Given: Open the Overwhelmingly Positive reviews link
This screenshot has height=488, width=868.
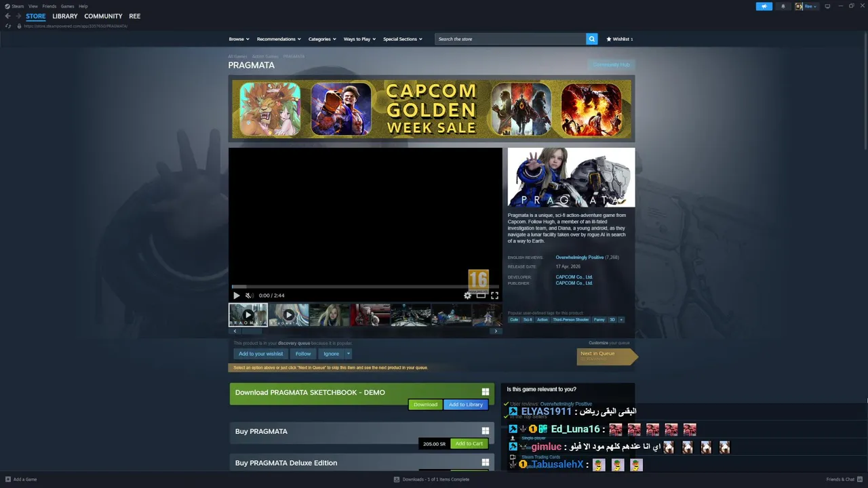Looking at the screenshot, I should click(x=579, y=258).
